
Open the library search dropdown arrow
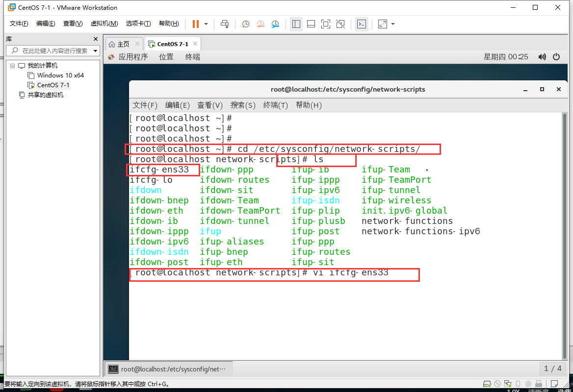(x=95, y=51)
